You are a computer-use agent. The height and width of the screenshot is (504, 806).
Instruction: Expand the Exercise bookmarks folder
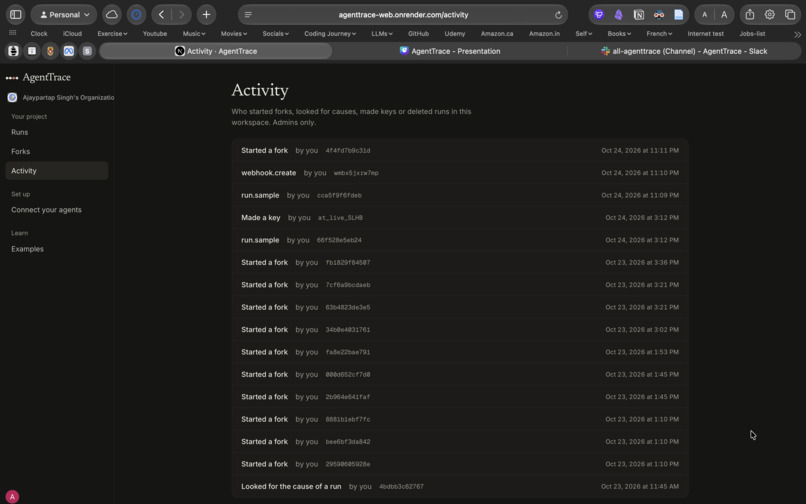(x=112, y=33)
